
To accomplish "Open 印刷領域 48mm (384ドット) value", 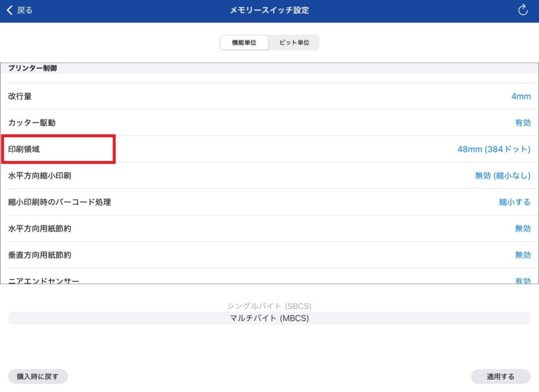I will pos(493,149).
